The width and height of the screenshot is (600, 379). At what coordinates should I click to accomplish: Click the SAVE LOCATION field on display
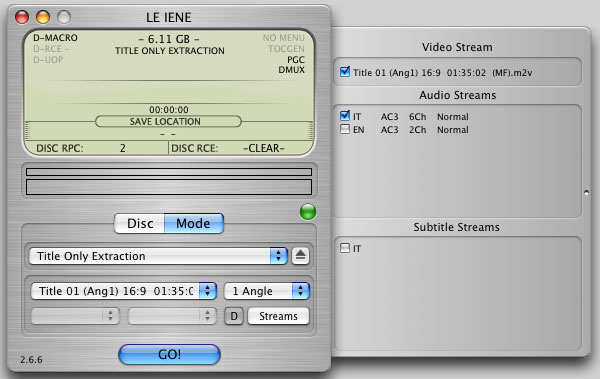tap(168, 121)
